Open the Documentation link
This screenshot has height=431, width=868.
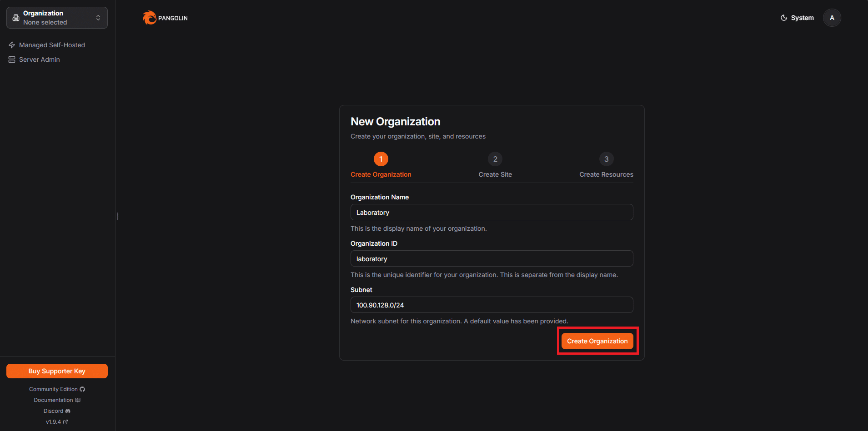pos(57,400)
